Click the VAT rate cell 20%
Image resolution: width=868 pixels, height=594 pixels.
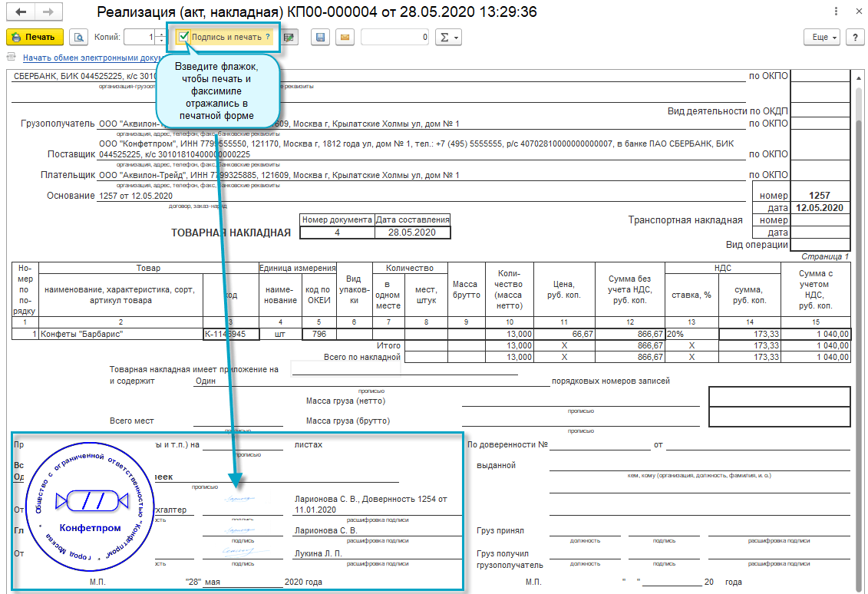tap(691, 334)
